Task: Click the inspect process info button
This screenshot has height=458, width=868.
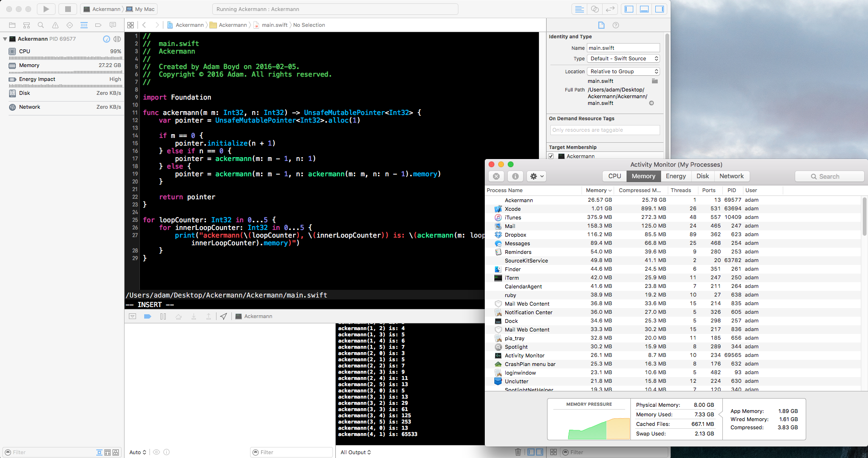Action: click(x=515, y=176)
